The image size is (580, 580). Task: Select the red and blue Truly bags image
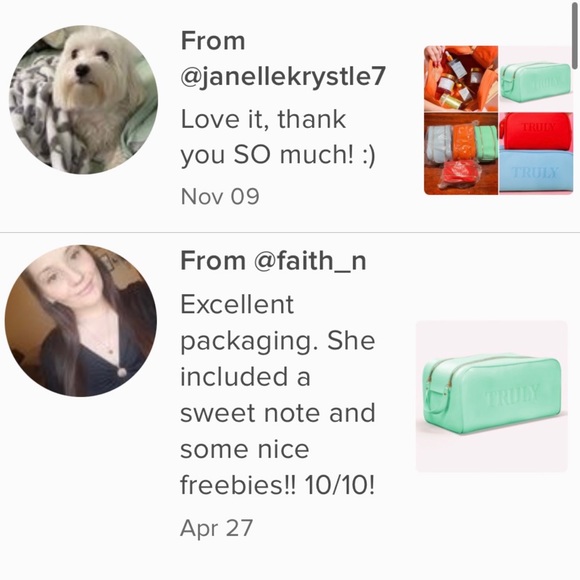coord(536,154)
